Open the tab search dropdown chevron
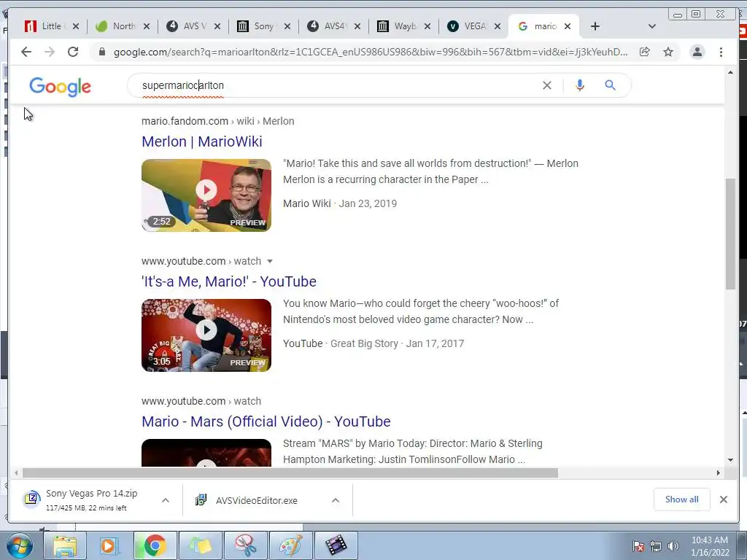Viewport: 747px width, 560px height. click(652, 26)
